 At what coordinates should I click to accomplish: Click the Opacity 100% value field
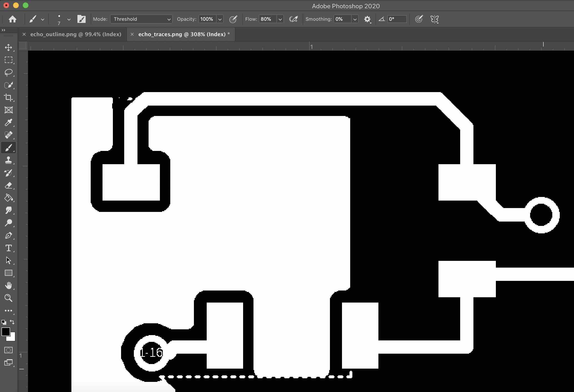point(207,19)
